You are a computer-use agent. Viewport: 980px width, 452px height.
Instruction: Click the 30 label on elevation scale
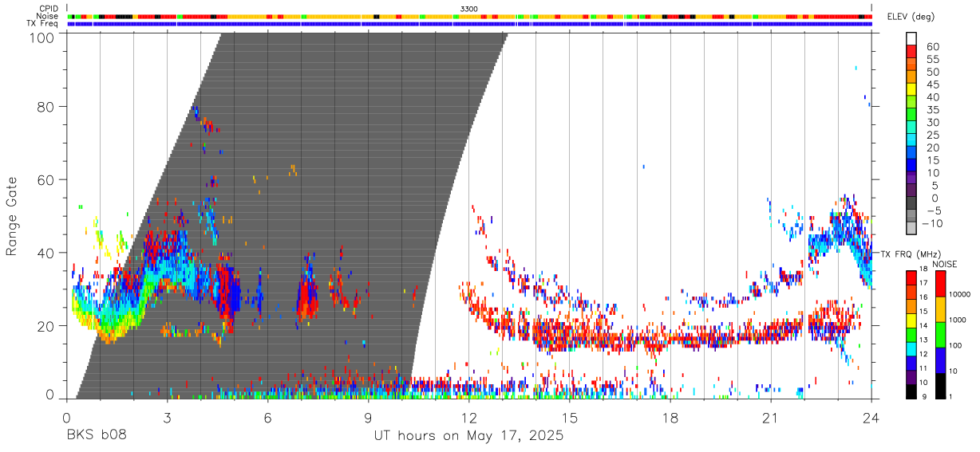tap(932, 122)
